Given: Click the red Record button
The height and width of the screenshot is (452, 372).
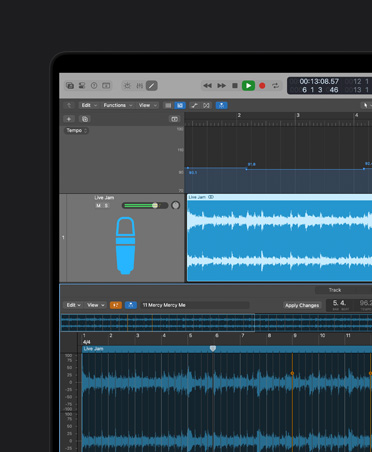Looking at the screenshot, I should pyautogui.click(x=262, y=86).
